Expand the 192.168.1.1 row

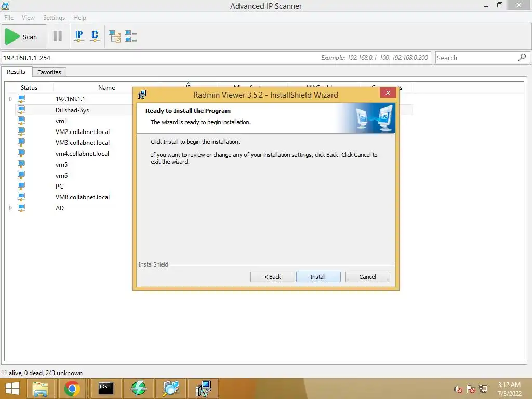point(10,99)
